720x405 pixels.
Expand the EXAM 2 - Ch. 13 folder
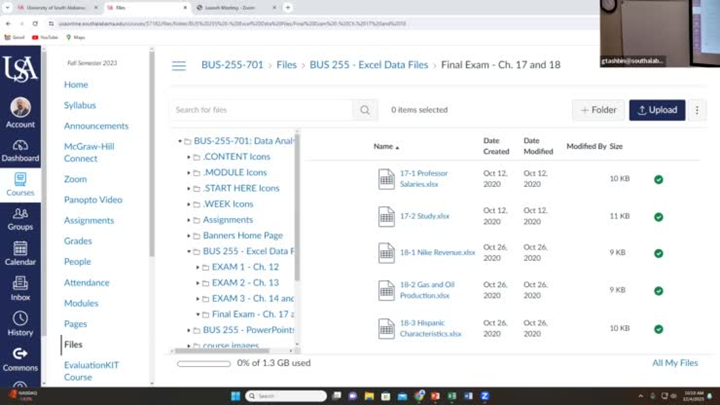[x=198, y=283]
